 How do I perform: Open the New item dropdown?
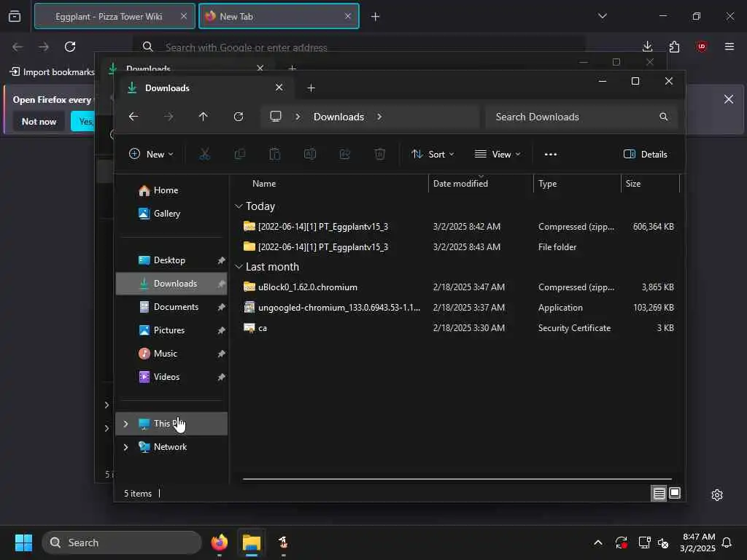click(151, 155)
